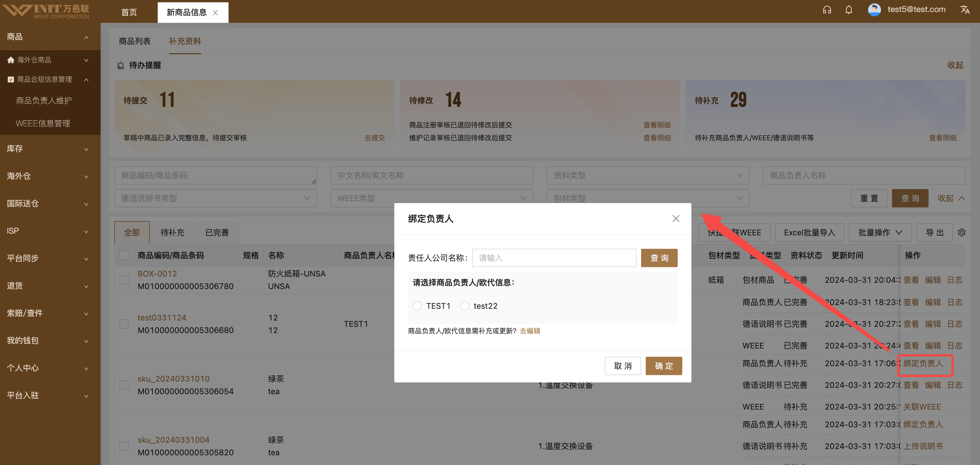Click the 重置 filter button
This screenshot has height=465, width=980.
click(869, 198)
